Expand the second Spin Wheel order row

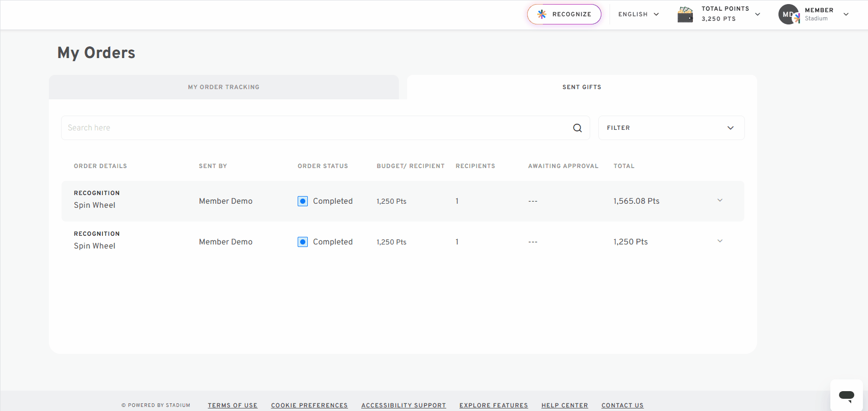point(720,241)
